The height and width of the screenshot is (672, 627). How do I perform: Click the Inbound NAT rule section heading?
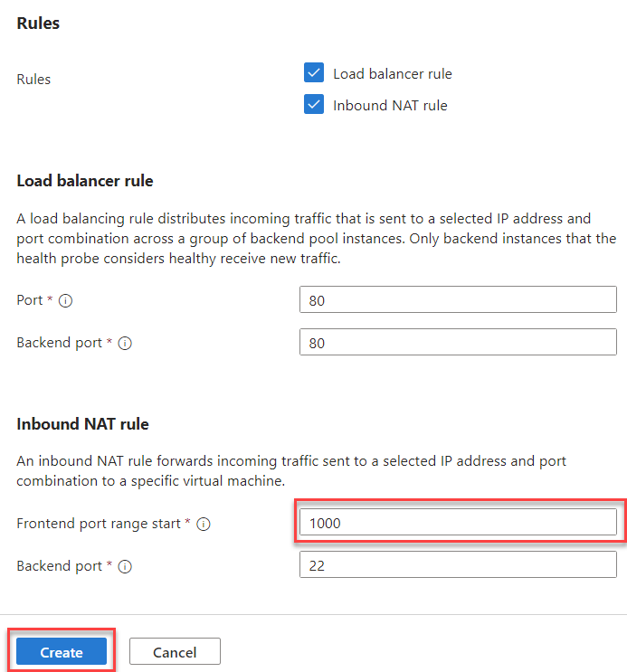pos(82,424)
